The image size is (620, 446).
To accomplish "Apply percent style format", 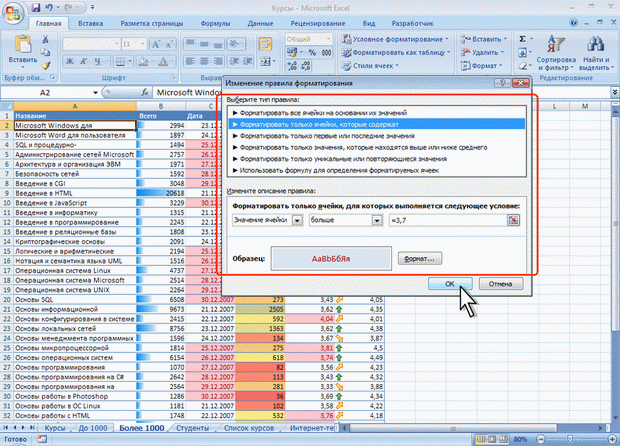I will tap(312, 52).
